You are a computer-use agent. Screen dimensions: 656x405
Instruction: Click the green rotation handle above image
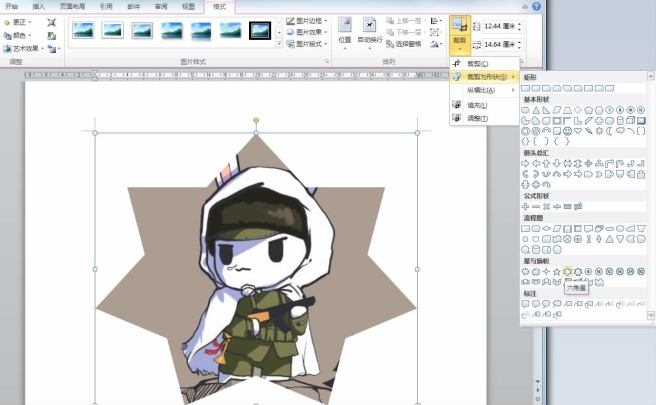(256, 120)
